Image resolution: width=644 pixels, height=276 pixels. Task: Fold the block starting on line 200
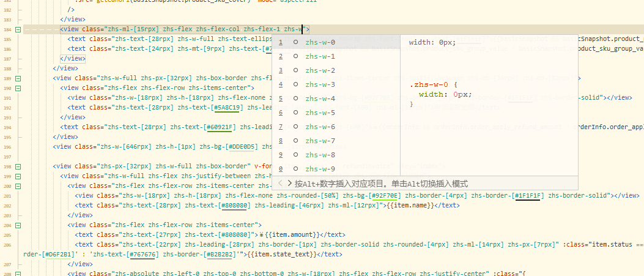[18, 186]
